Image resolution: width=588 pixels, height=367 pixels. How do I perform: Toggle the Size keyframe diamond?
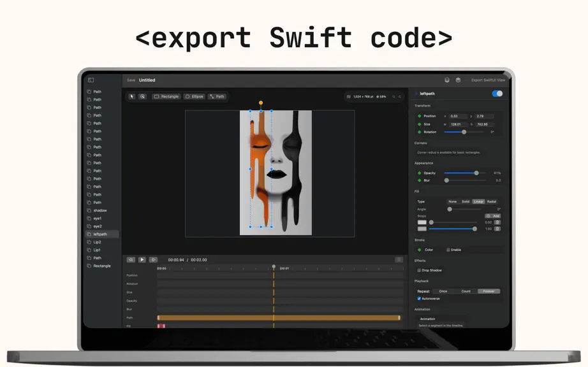419,124
